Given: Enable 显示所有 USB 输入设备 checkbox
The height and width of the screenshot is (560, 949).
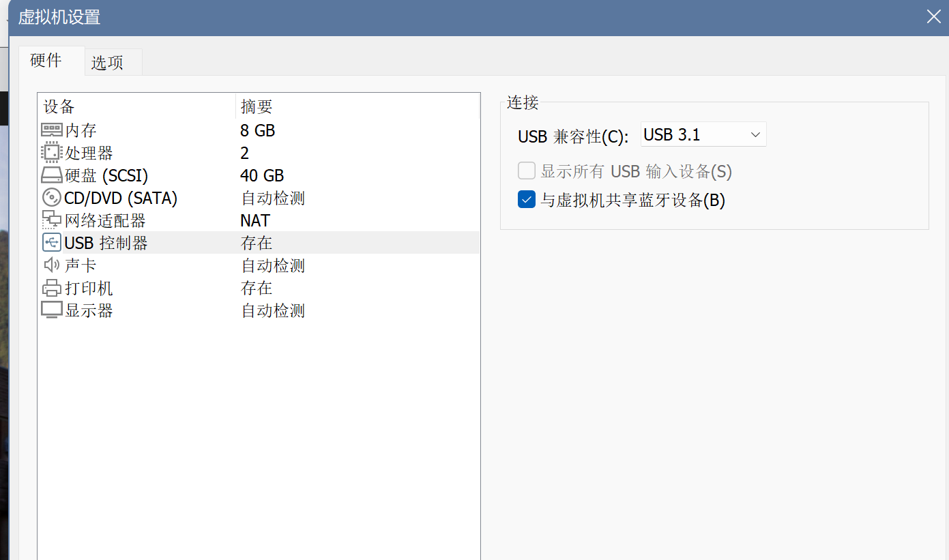Looking at the screenshot, I should pos(526,171).
